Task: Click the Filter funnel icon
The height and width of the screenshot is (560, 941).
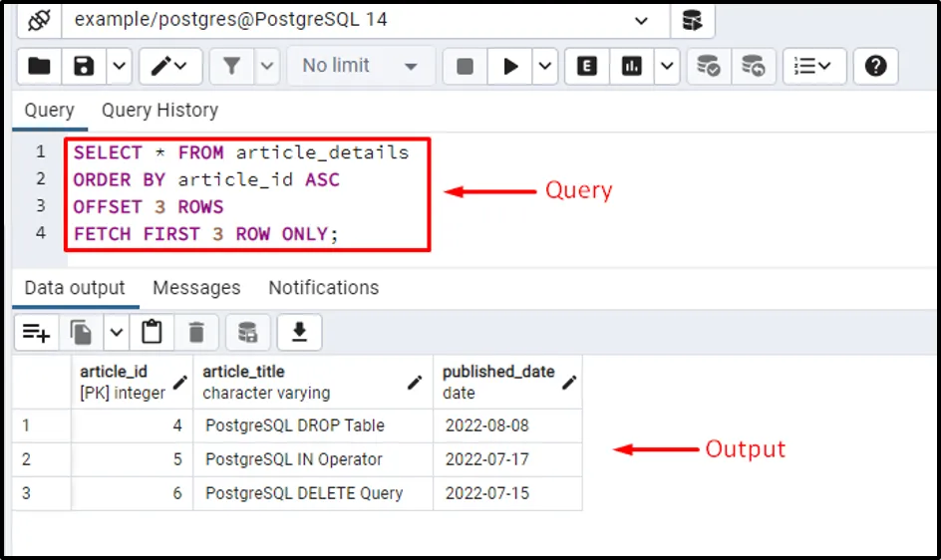Action: pos(231,66)
